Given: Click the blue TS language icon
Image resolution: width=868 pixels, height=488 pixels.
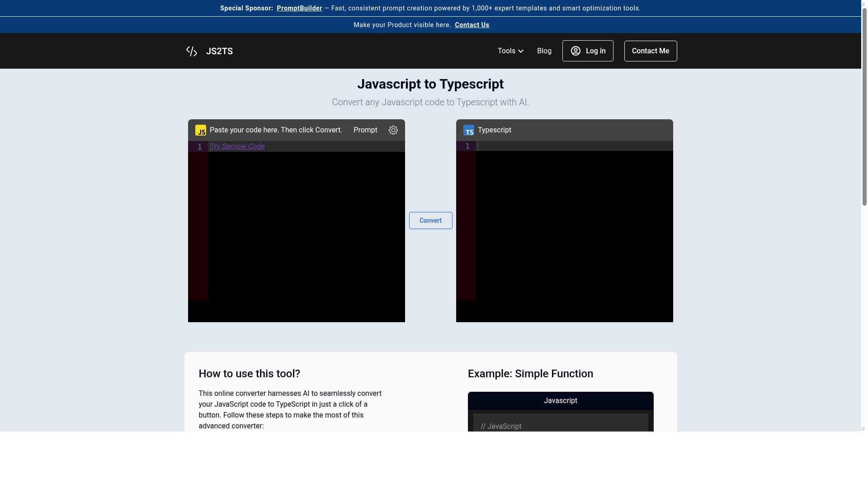Looking at the screenshot, I should pos(469,130).
